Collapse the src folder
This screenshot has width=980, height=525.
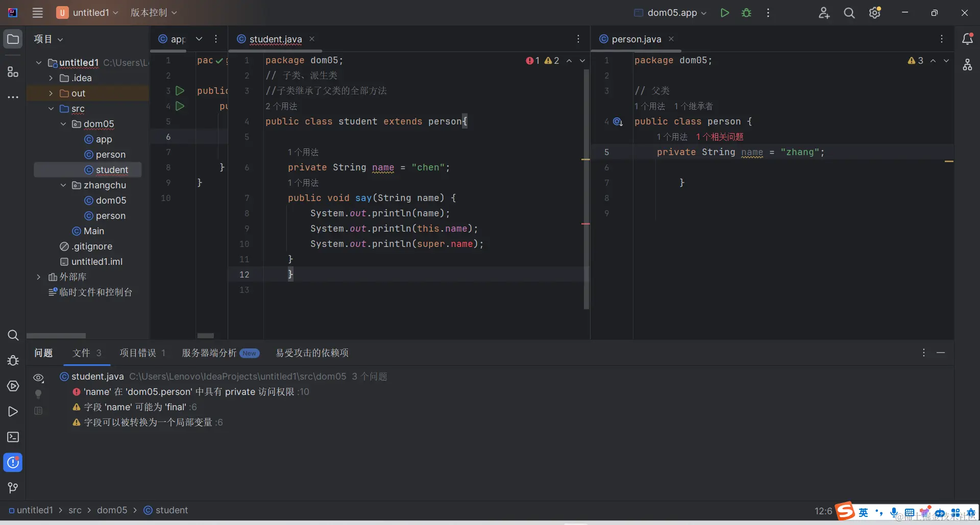tap(51, 109)
